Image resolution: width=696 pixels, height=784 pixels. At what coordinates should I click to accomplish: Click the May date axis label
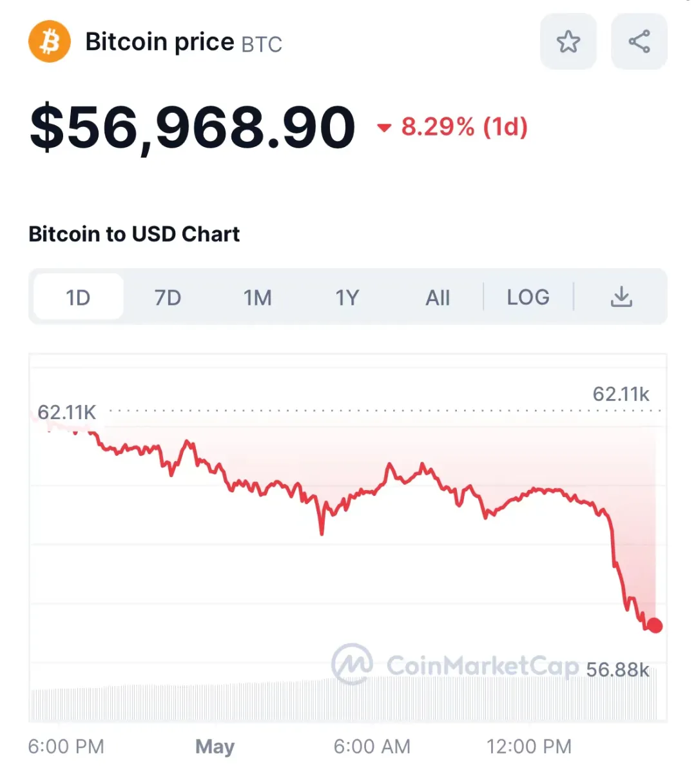click(x=215, y=746)
